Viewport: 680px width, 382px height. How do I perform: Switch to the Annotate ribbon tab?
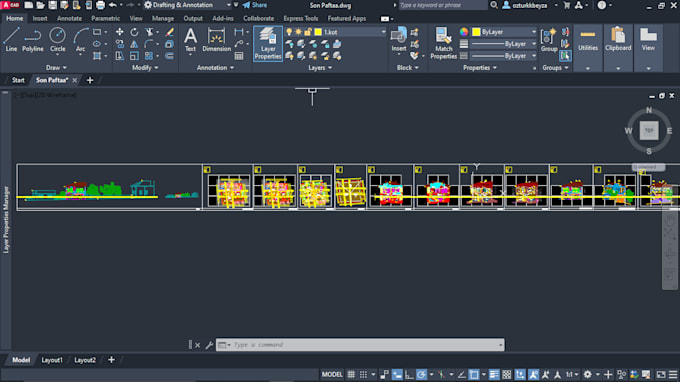[x=69, y=18]
